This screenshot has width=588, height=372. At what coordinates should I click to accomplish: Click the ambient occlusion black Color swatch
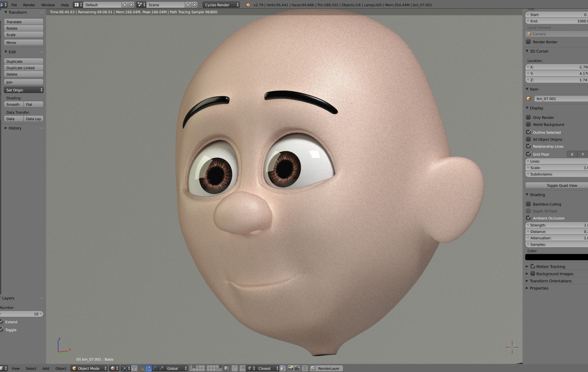click(556, 257)
